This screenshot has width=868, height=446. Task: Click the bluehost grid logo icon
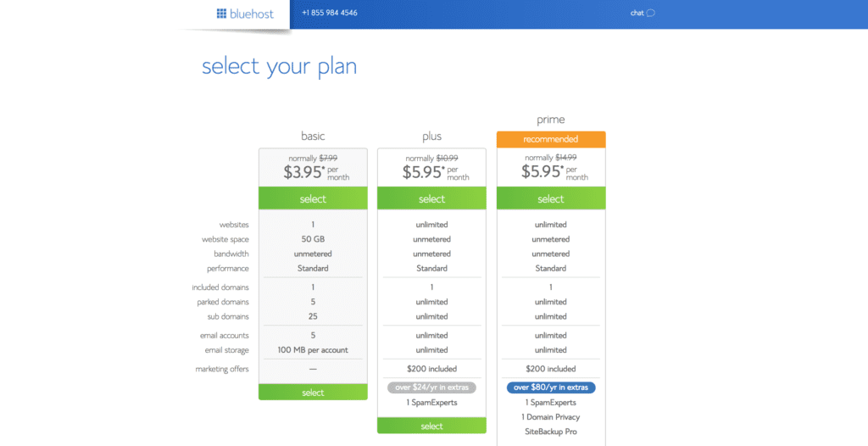[222, 14]
